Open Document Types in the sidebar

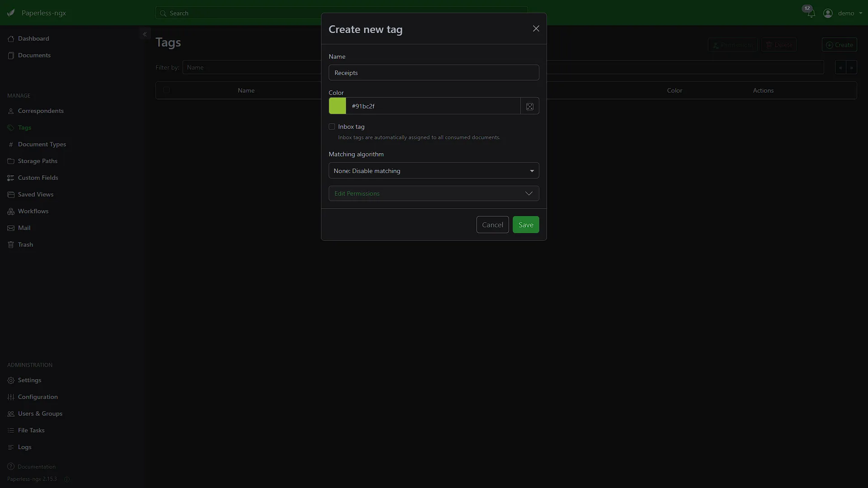click(x=42, y=144)
